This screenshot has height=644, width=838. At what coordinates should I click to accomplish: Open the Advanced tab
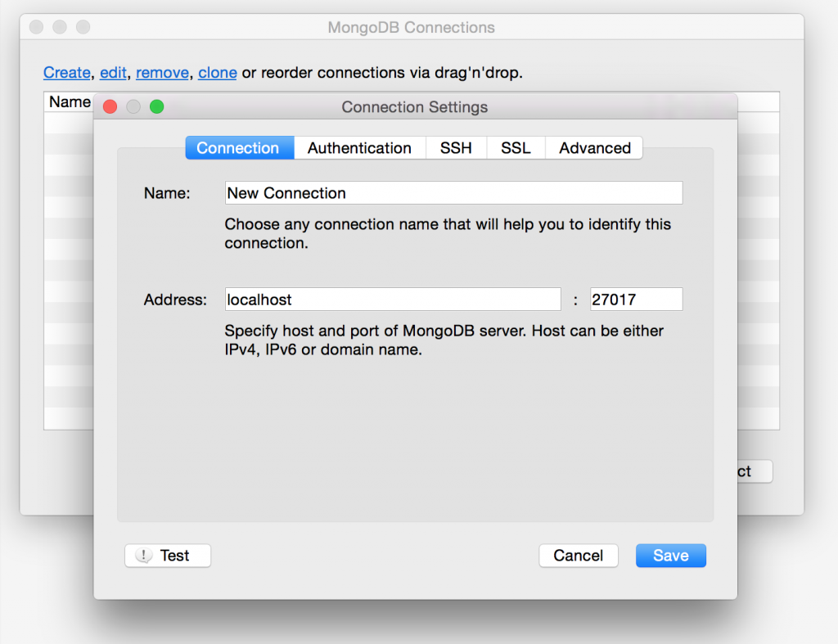point(594,148)
